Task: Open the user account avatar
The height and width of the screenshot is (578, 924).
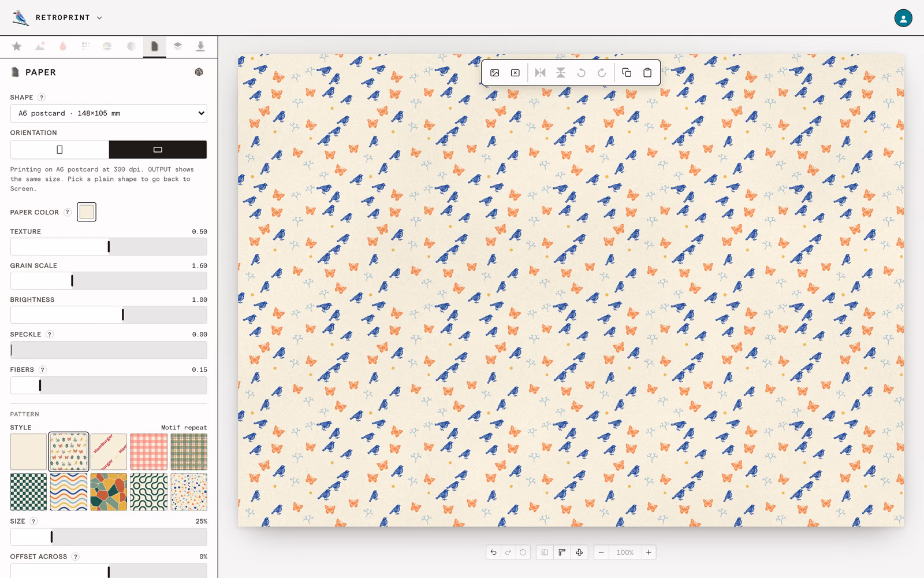Action: (903, 18)
